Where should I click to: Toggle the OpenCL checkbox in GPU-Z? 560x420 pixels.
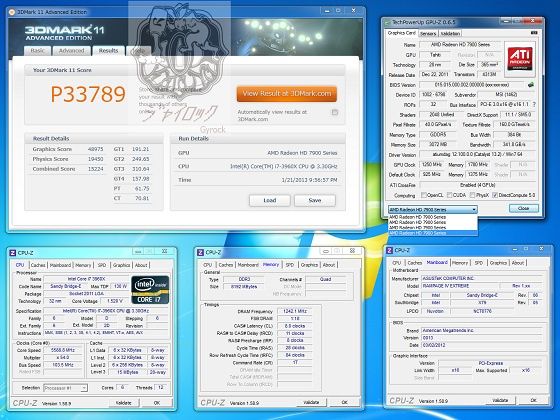point(424,195)
